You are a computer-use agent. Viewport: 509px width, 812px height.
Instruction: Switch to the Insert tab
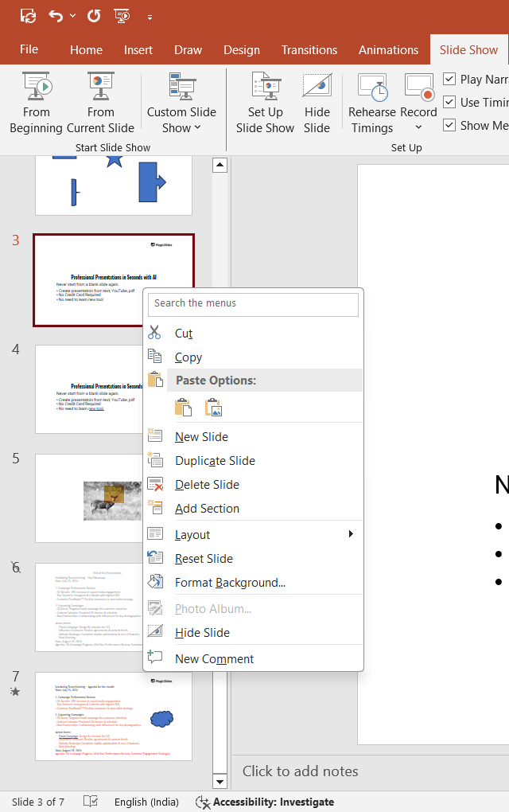tap(138, 50)
